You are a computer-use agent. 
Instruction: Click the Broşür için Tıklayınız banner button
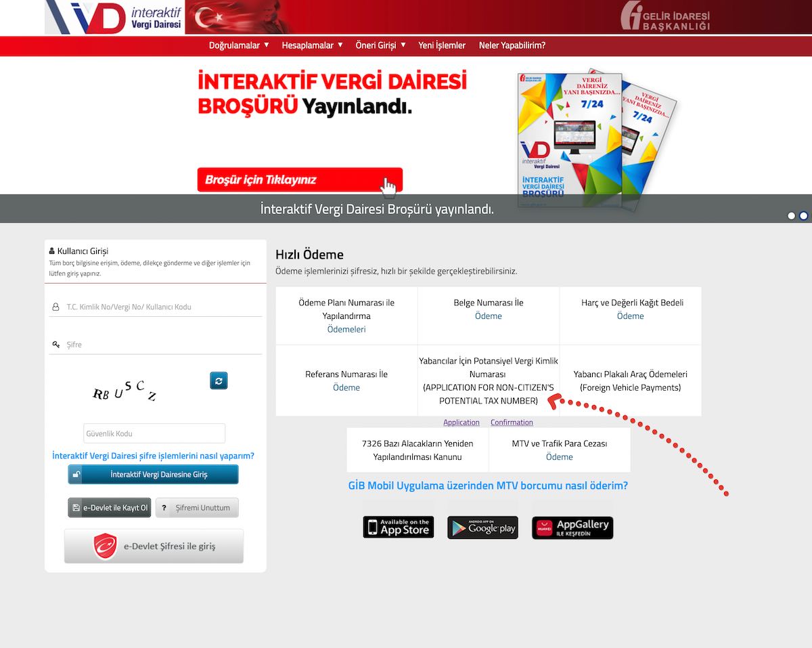300,180
